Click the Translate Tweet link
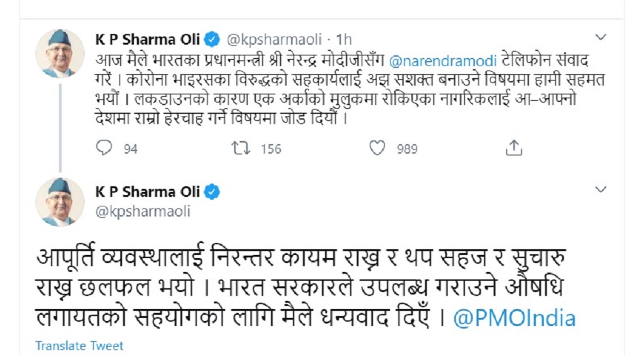The width and height of the screenshot is (644, 355). pos(79,346)
